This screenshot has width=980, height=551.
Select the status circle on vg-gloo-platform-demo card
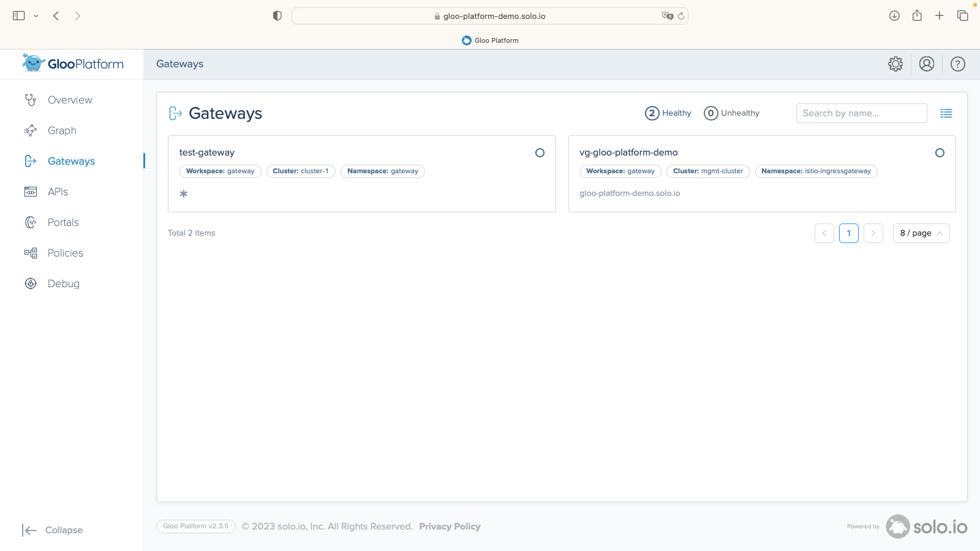940,153
